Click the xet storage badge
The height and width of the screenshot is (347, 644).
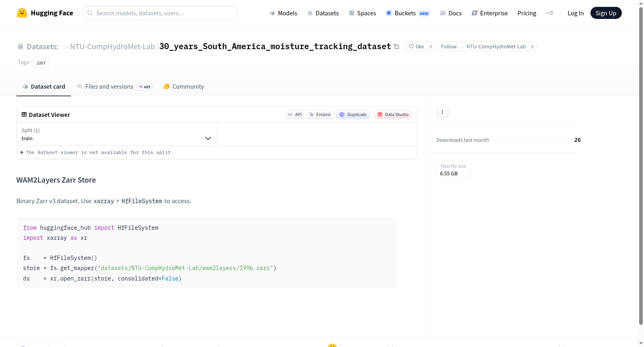(144, 87)
